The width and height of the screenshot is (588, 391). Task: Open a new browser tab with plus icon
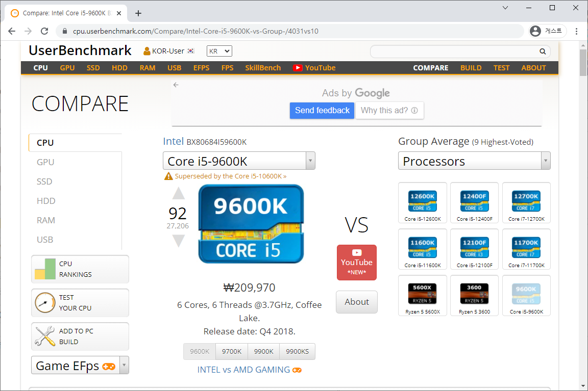click(x=138, y=13)
